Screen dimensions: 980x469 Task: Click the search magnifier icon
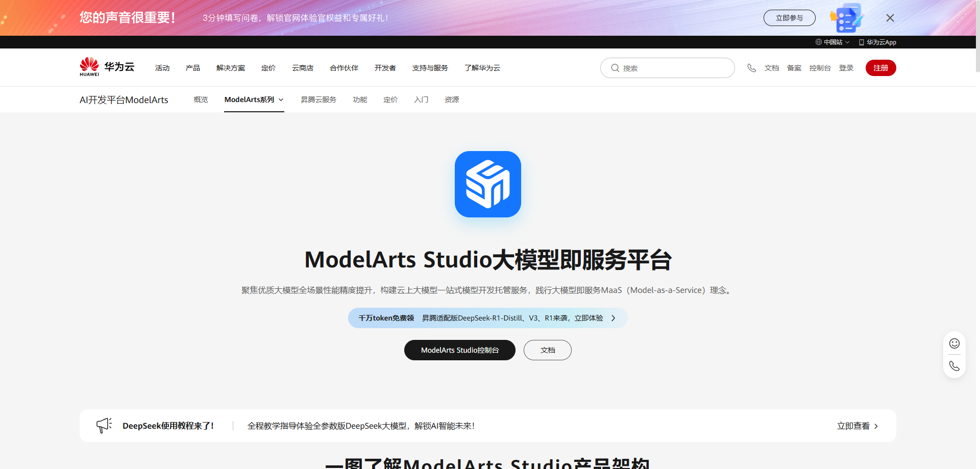pos(615,68)
